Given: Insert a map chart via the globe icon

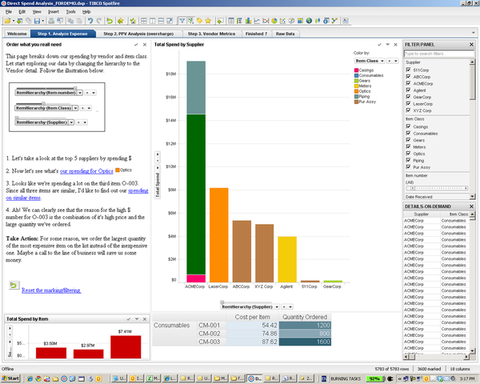Looking at the screenshot, I should pos(309,21).
